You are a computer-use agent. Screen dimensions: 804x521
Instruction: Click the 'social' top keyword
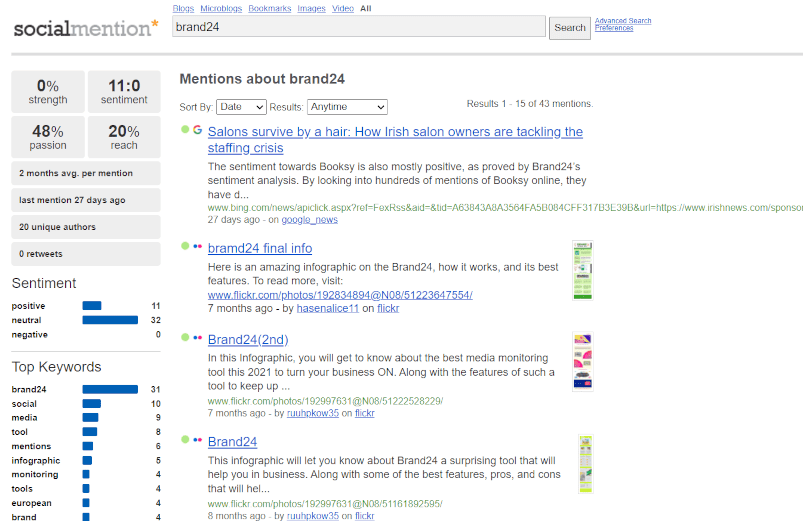24,404
